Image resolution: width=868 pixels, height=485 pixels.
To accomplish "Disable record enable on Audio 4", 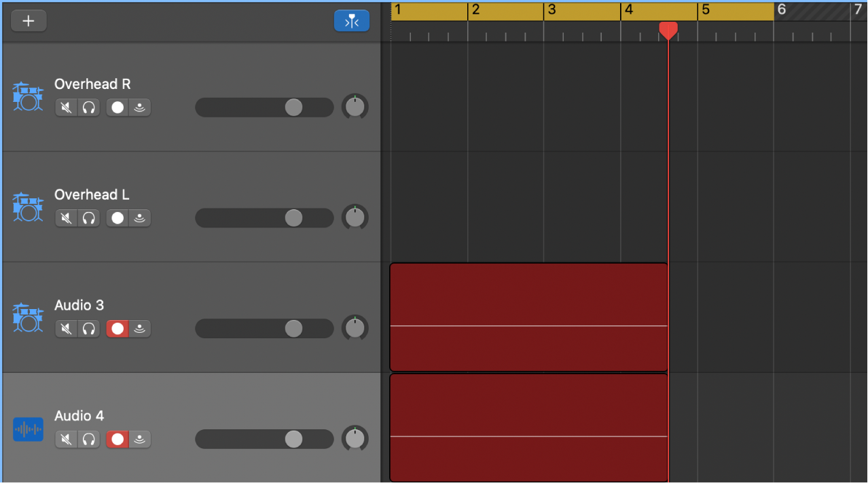I will tap(117, 439).
